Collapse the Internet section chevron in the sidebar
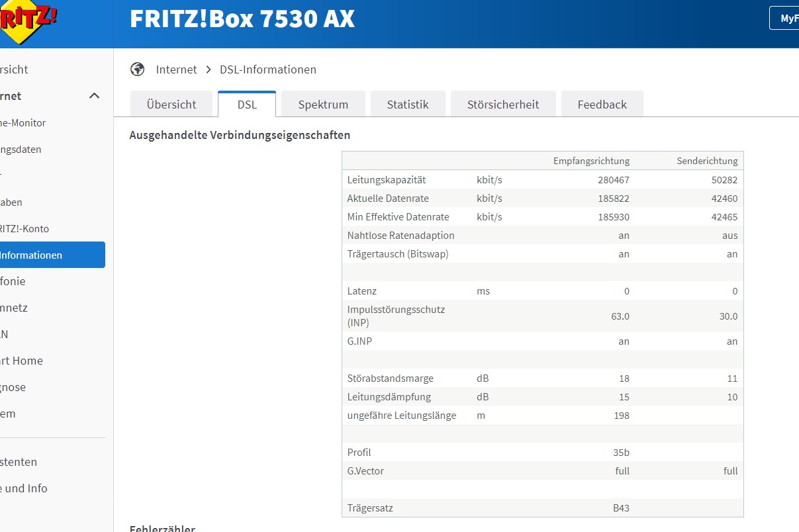 pos(95,96)
